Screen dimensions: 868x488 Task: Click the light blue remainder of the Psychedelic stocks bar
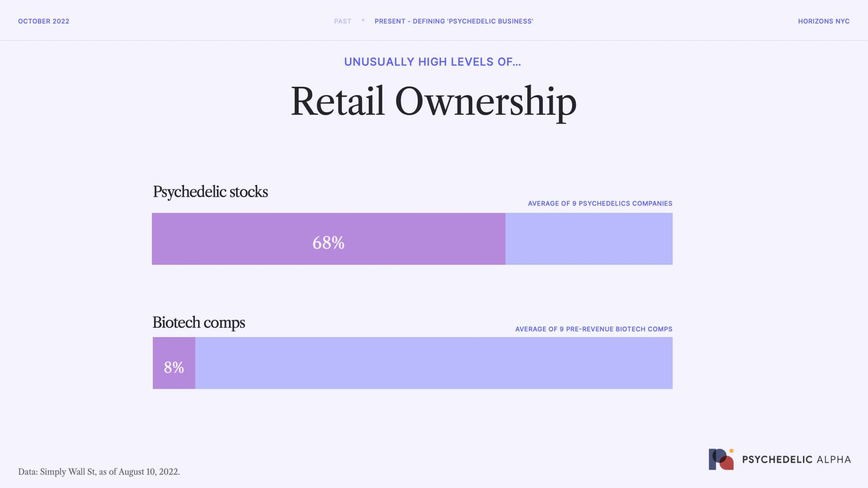click(x=589, y=239)
